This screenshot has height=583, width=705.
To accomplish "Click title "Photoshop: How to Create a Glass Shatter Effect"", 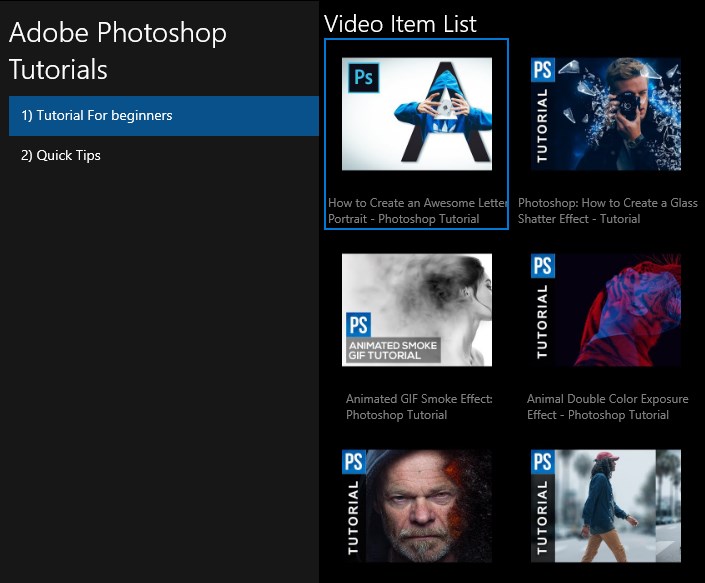I will point(607,211).
